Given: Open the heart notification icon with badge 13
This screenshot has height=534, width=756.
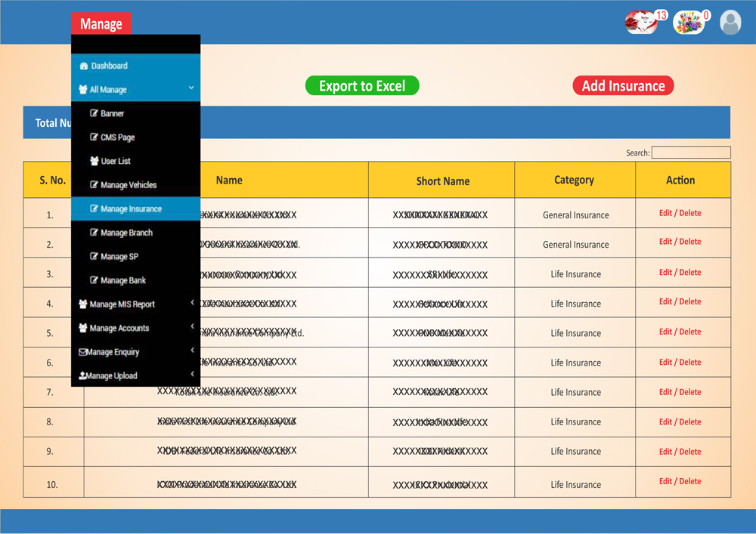Looking at the screenshot, I should coord(640,23).
